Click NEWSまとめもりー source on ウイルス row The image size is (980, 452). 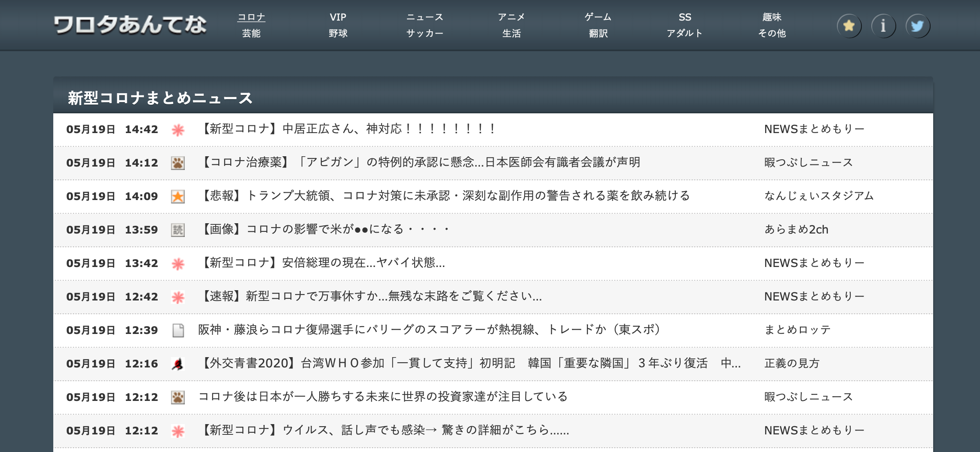pyautogui.click(x=814, y=430)
